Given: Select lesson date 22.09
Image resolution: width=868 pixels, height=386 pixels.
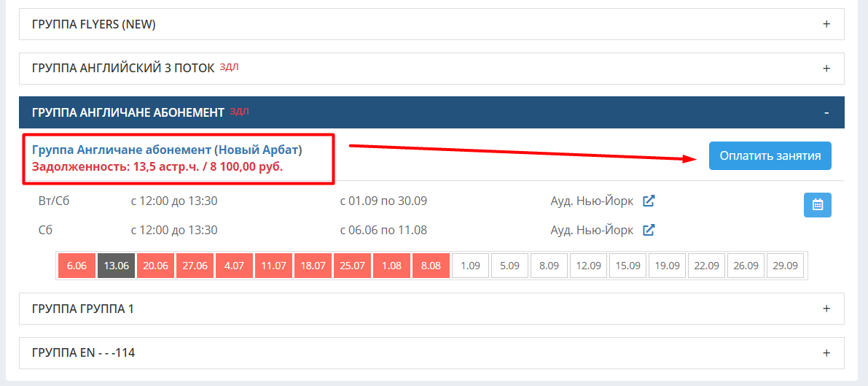Looking at the screenshot, I should click(x=706, y=266).
